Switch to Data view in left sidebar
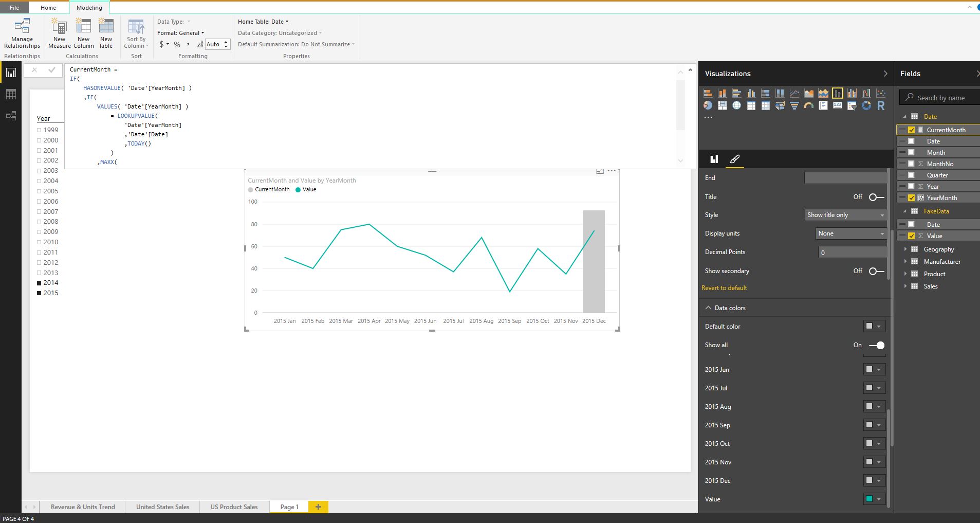The image size is (980, 523). (x=11, y=94)
